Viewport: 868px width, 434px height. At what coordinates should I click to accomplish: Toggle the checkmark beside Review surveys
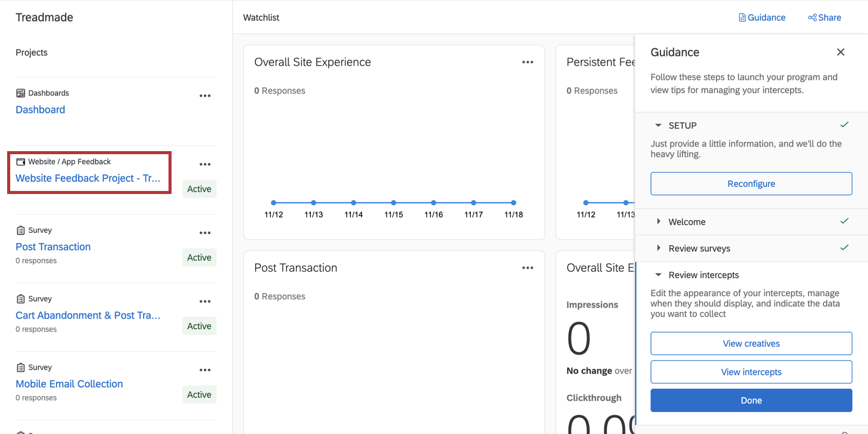click(844, 247)
